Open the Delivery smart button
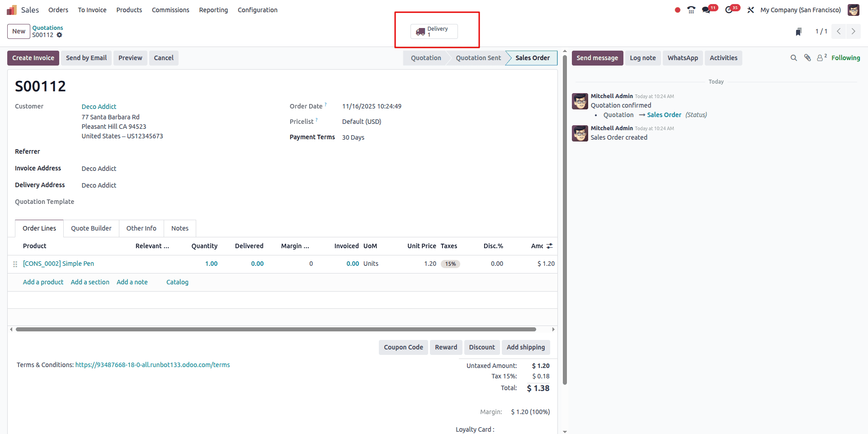The height and width of the screenshot is (434, 868). tap(435, 31)
